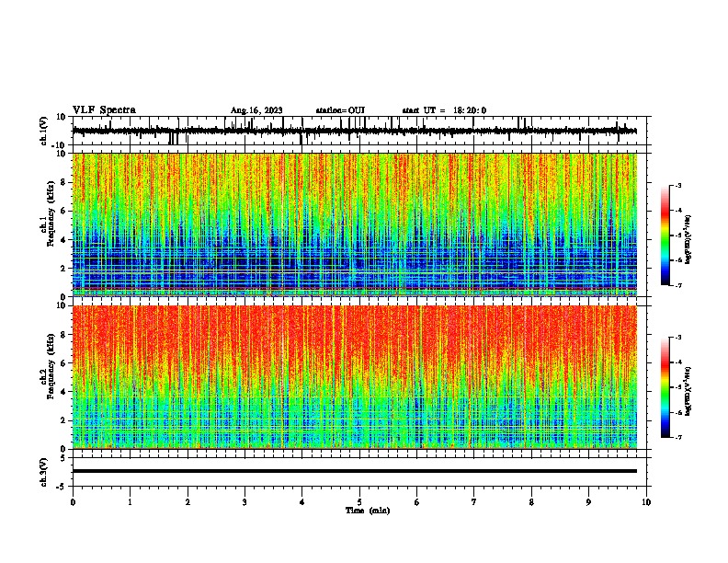Screen dimensions: 728x563
Task: Click the "7" tick on the time axis
Action: (x=474, y=502)
